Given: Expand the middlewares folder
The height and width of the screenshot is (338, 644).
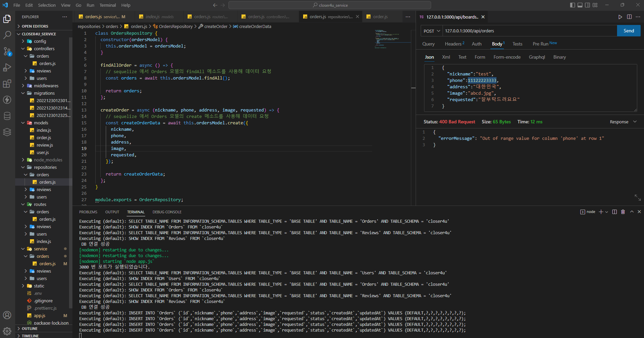Looking at the screenshot, I should (x=46, y=86).
